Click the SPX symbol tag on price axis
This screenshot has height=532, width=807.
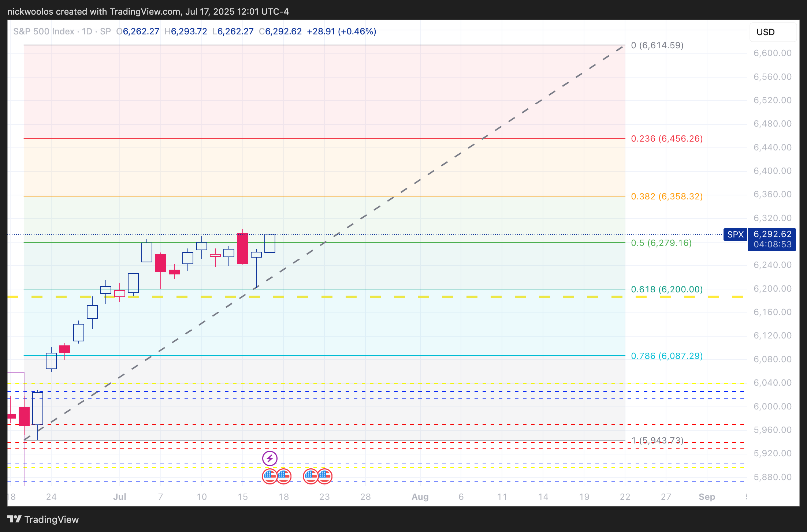735,235
